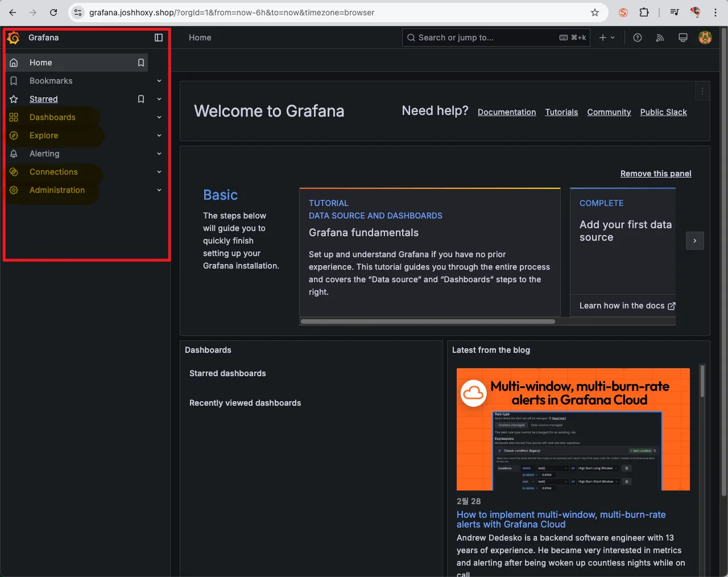The height and width of the screenshot is (577, 728).
Task: Click the bookmark icon on Home row
Action: pos(141,63)
